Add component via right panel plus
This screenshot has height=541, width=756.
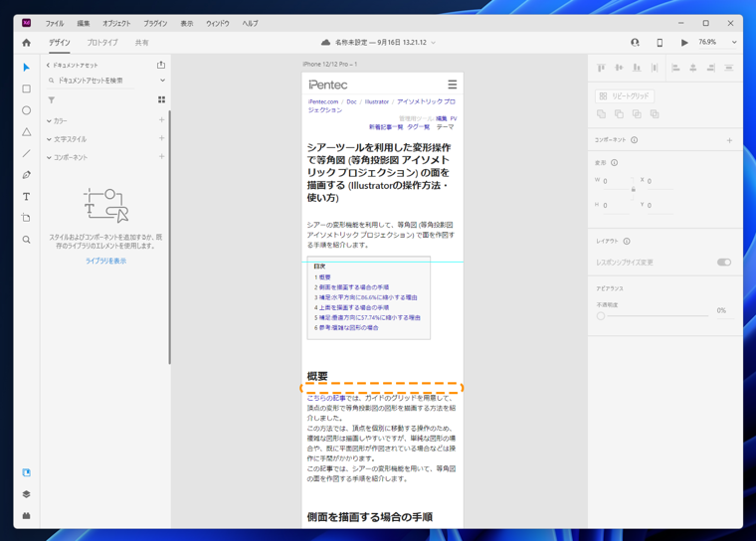[x=729, y=140]
